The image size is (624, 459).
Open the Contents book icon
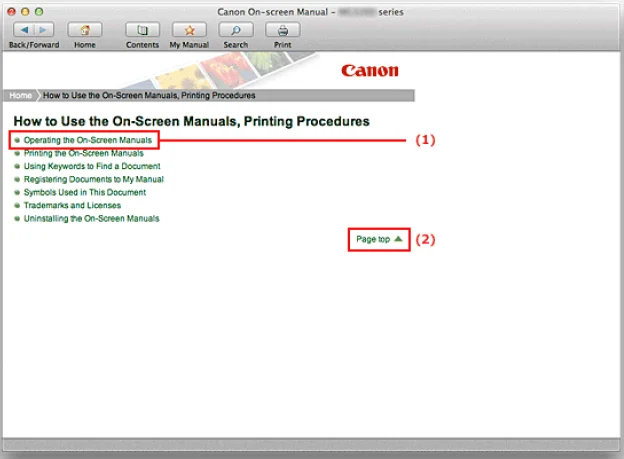tap(142, 30)
